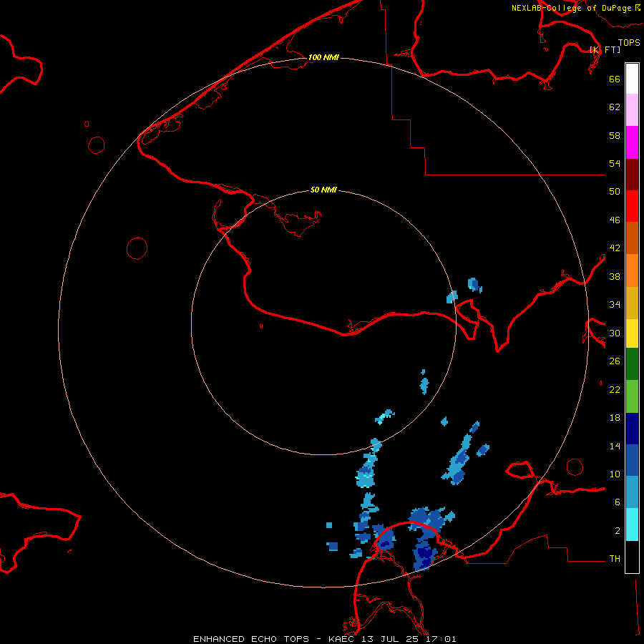Click the light pink 62 kft legend swatch
The image size is (644, 644).
pos(632,110)
